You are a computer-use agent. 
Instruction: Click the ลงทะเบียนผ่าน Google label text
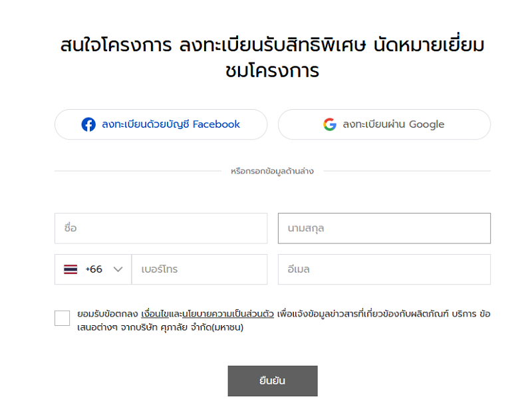click(x=394, y=124)
